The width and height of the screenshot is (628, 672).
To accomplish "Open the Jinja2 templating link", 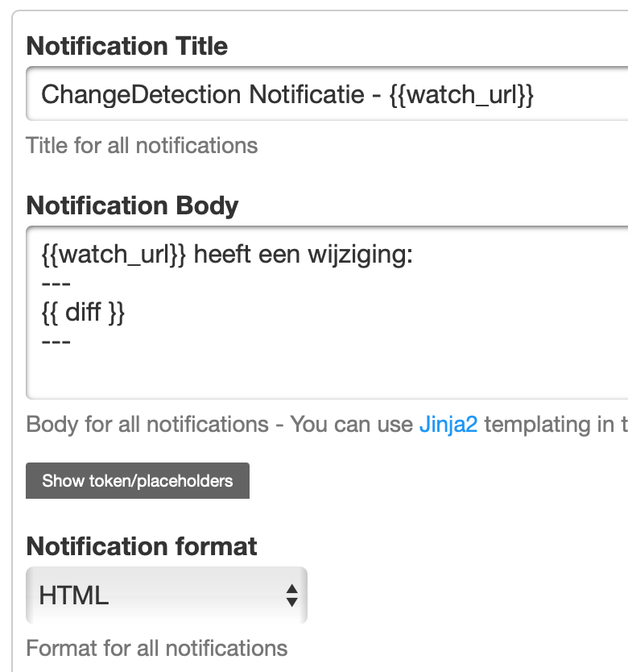I will (448, 425).
